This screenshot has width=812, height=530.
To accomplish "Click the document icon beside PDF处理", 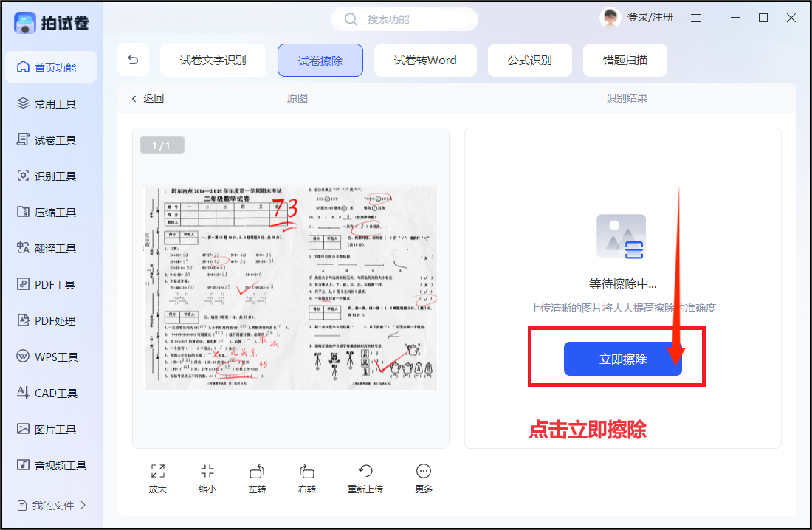I will pyautogui.click(x=23, y=320).
